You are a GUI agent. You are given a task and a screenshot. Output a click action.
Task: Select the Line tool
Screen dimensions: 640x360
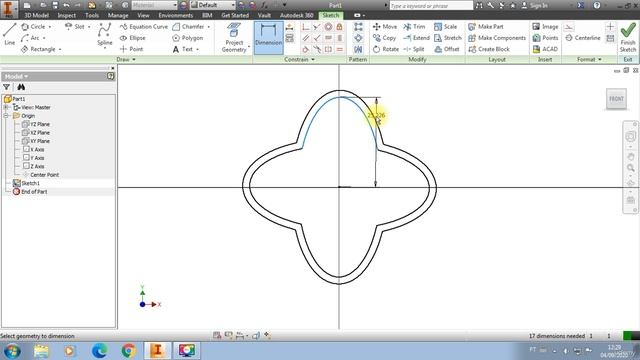coord(9,34)
